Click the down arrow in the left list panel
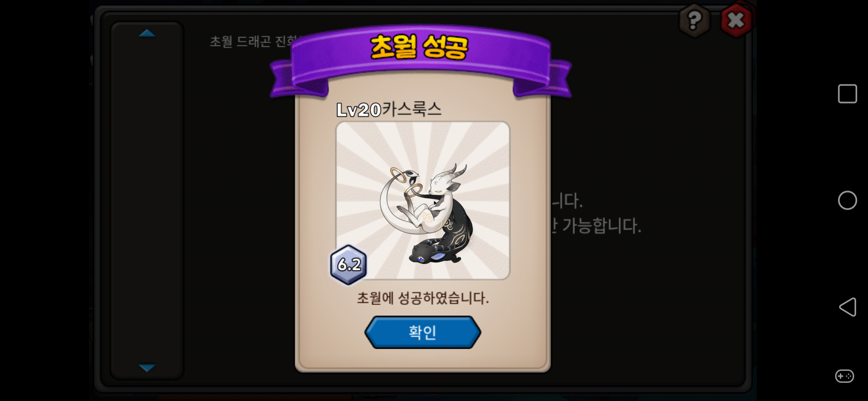Image resolution: width=868 pixels, height=401 pixels. coord(147,368)
